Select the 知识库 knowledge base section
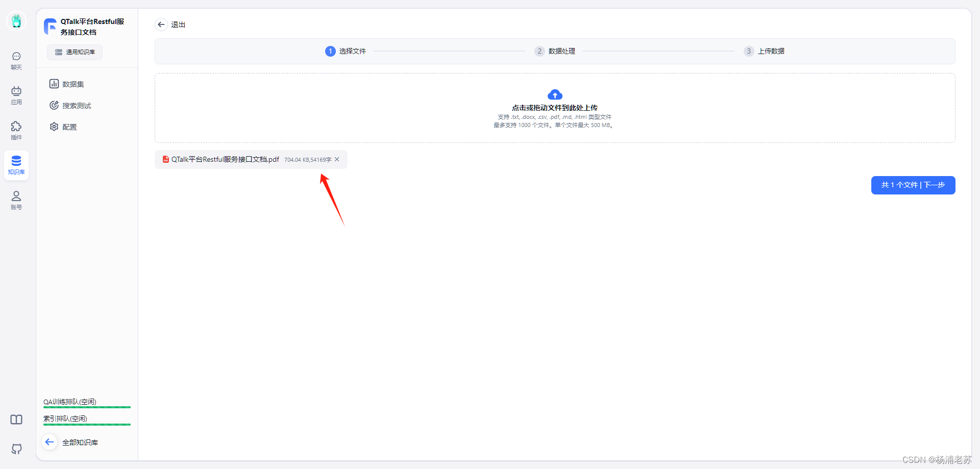Image resolution: width=980 pixels, height=469 pixels. point(16,165)
